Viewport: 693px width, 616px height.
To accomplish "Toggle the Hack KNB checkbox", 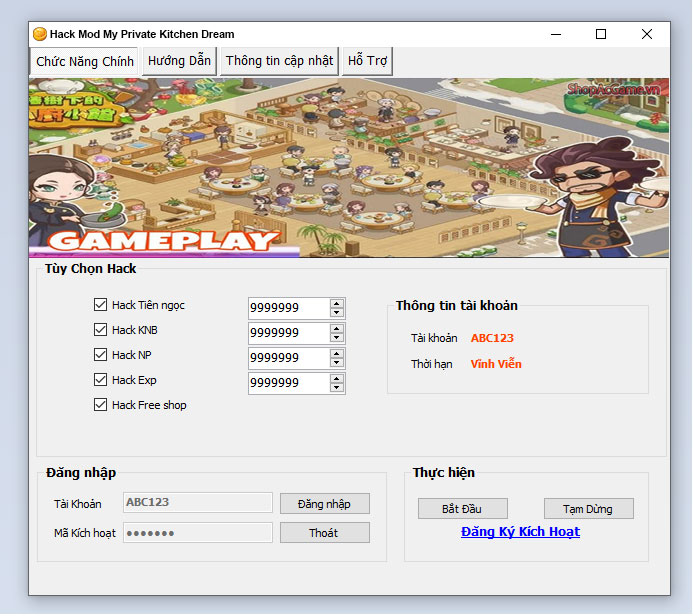I will [100, 330].
